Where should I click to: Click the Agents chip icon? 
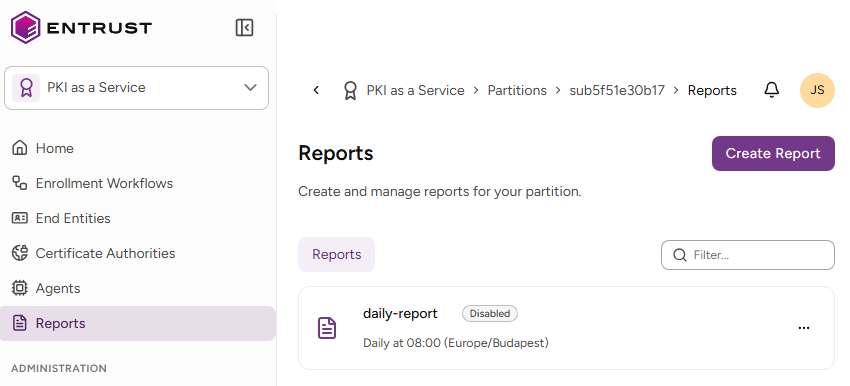(20, 288)
